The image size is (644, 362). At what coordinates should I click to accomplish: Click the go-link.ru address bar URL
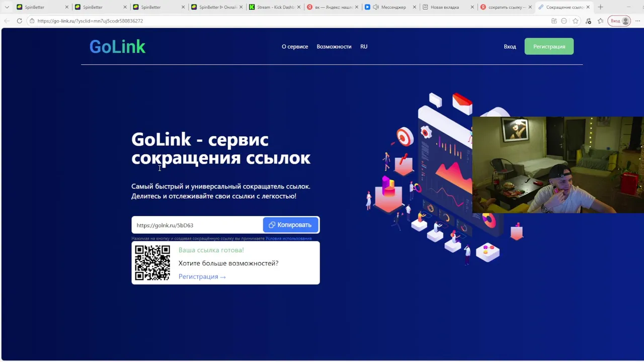pos(90,21)
